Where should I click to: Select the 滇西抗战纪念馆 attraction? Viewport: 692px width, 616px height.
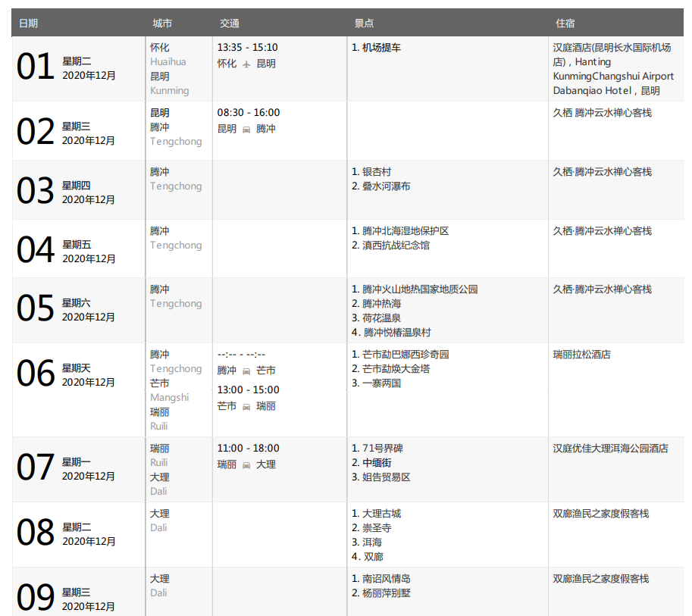pyautogui.click(x=396, y=245)
